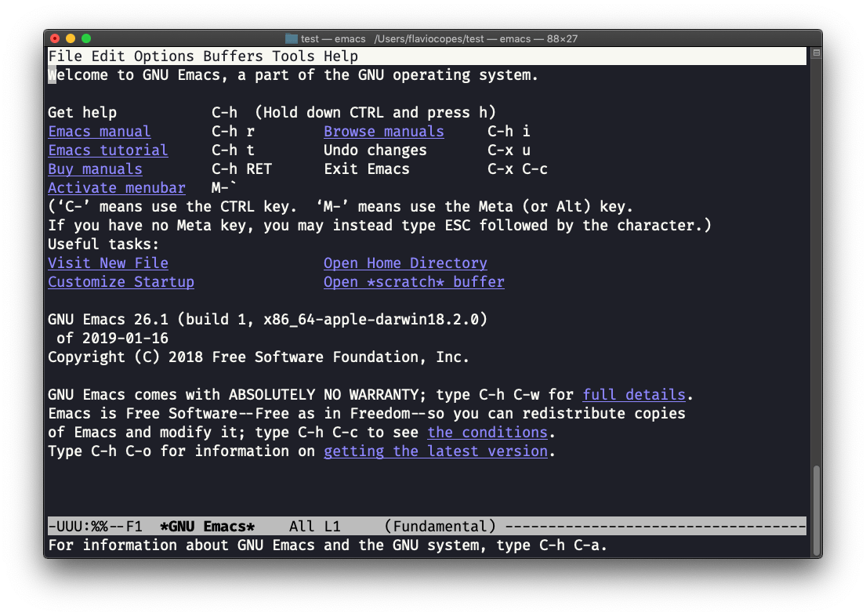Click the small square icon above the scrollbar
Screen dimensions: 866x616
pos(816,54)
